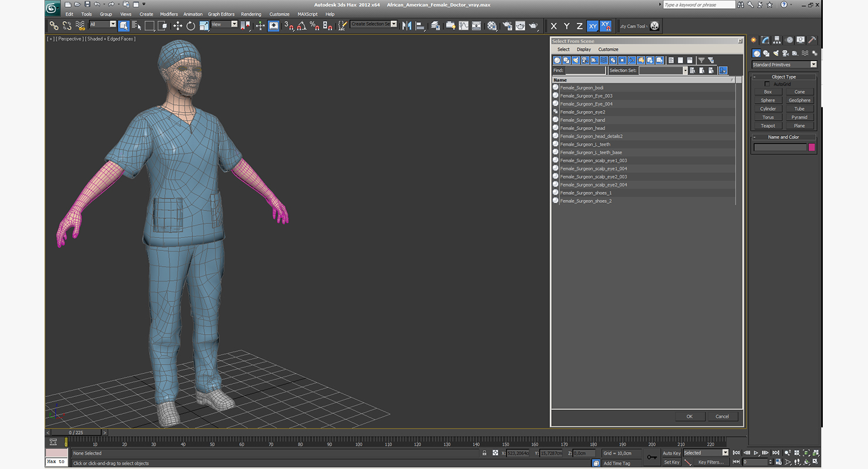The width and height of the screenshot is (868, 469).
Task: Select Shapes category in Create panel
Action: point(766,53)
